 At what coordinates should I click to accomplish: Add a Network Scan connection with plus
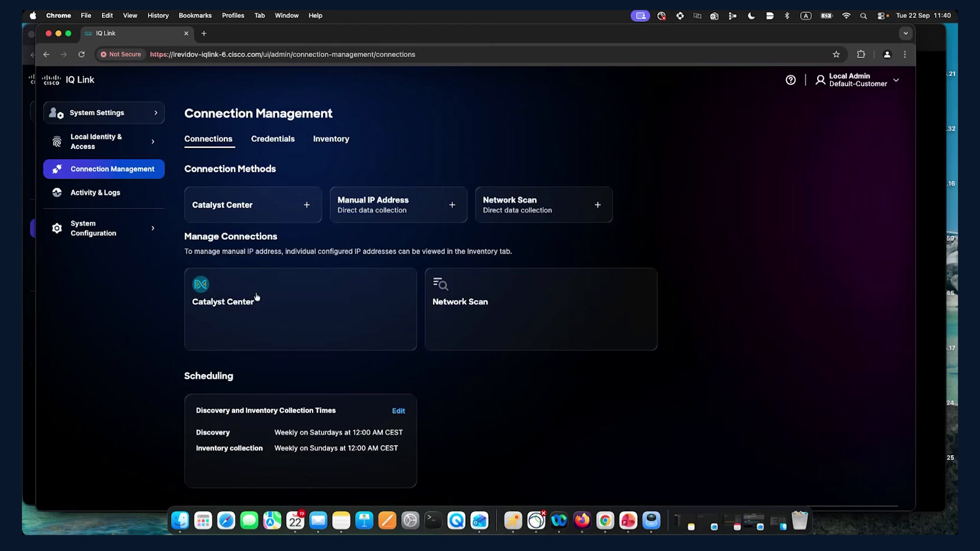pyautogui.click(x=598, y=205)
